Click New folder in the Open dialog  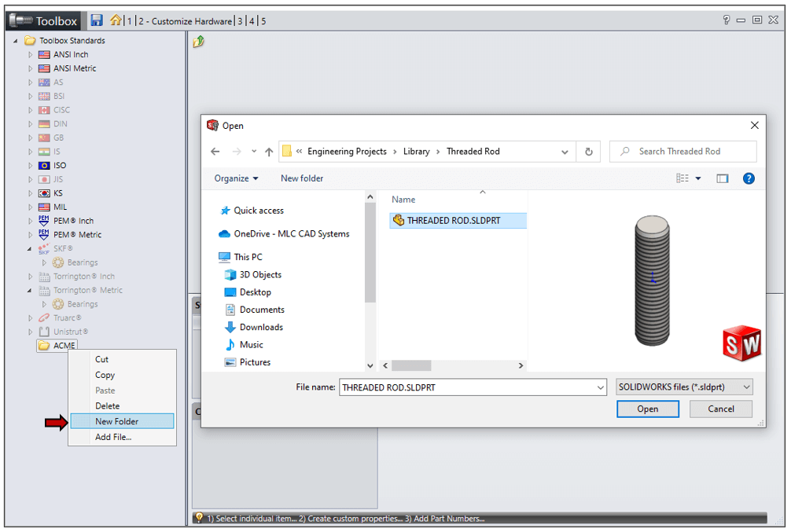[302, 178]
